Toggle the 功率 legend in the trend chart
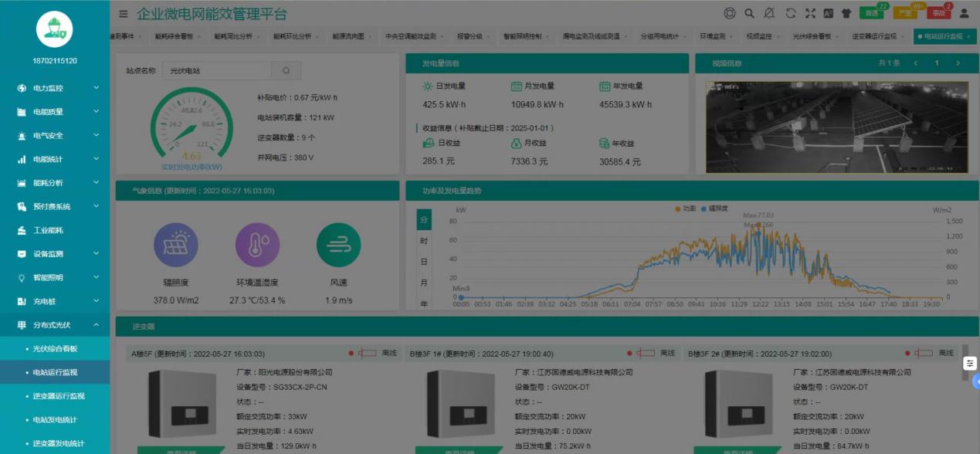This screenshot has height=454, width=980. point(685,208)
